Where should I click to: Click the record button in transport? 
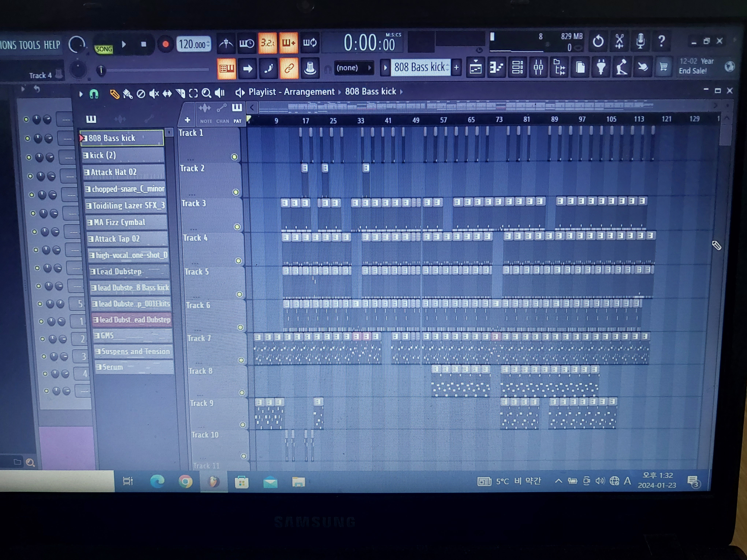tap(166, 44)
